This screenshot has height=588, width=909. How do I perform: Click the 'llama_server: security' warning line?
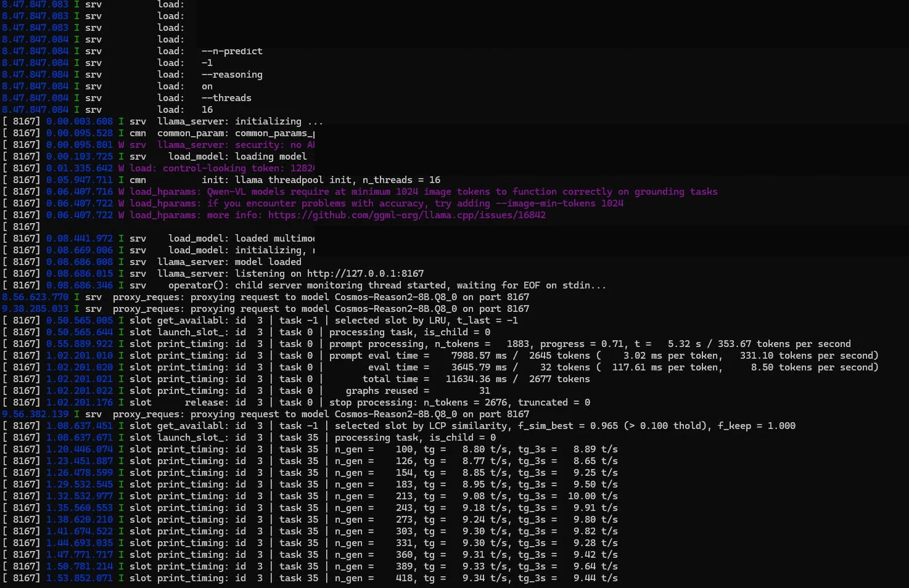click(236, 145)
